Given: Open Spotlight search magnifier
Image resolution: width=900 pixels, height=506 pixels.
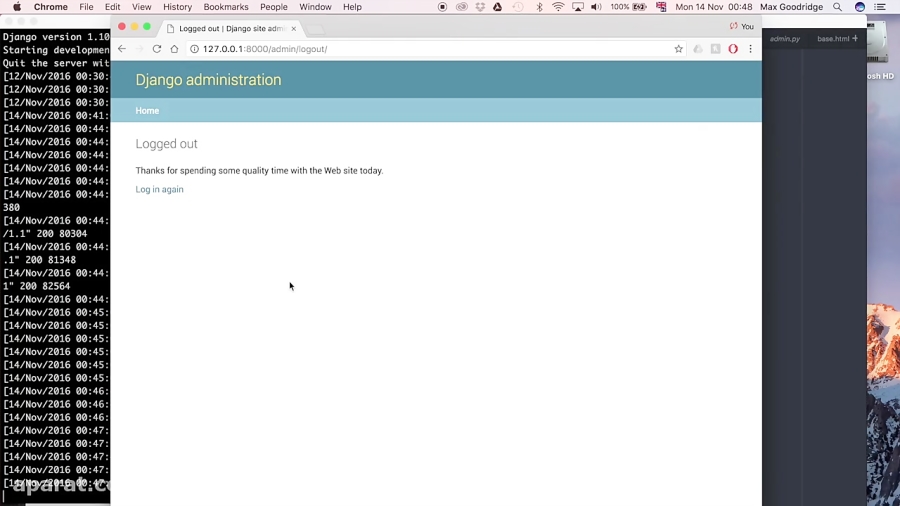Looking at the screenshot, I should pyautogui.click(x=837, y=7).
